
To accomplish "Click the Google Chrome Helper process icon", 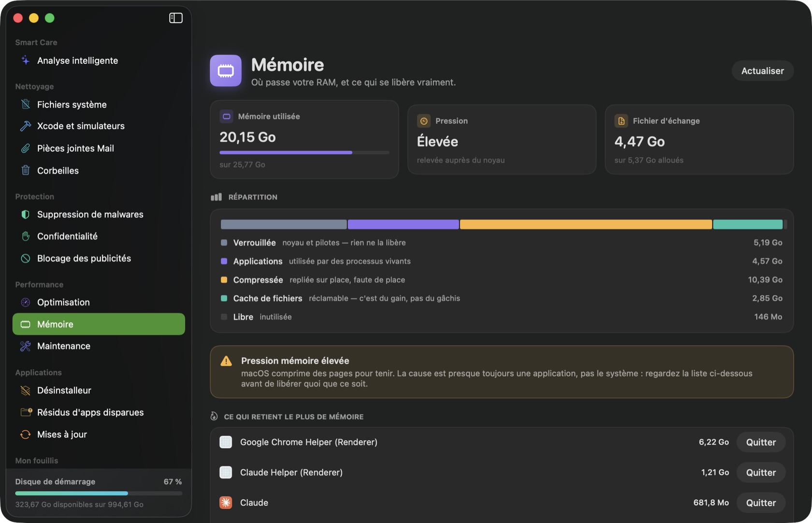I will pyautogui.click(x=226, y=442).
